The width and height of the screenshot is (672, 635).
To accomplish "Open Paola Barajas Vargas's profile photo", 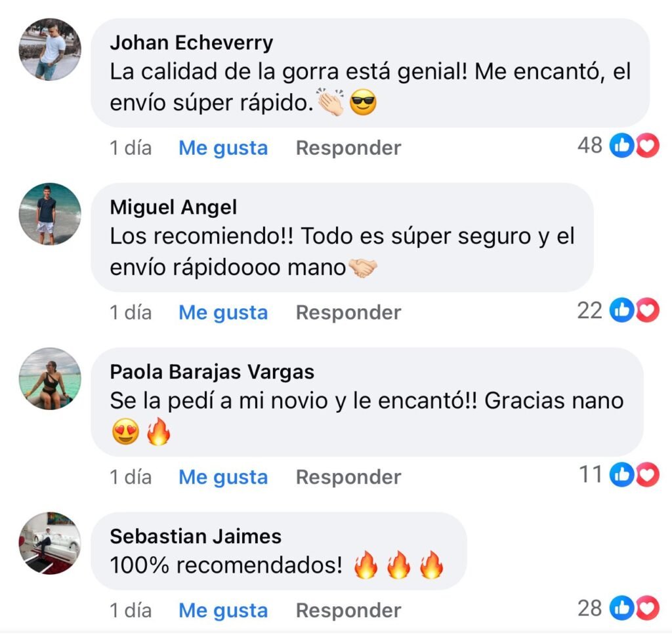I will 50,379.
